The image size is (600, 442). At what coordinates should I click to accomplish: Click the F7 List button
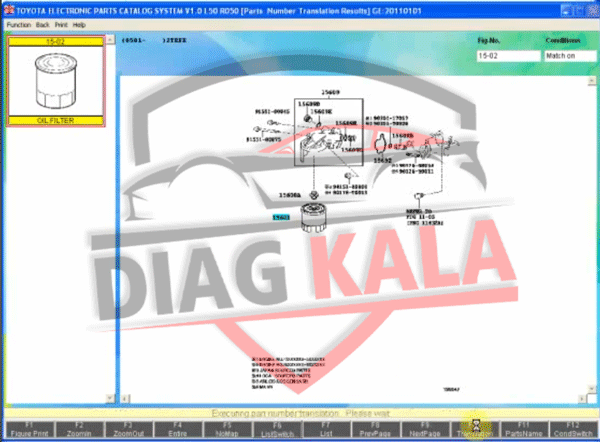[x=326, y=429]
